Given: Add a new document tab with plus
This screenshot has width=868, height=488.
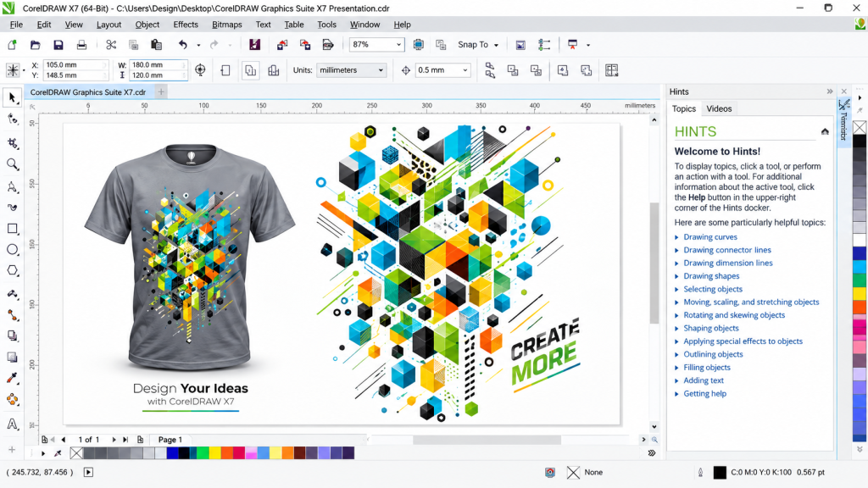Looking at the screenshot, I should 161,91.
